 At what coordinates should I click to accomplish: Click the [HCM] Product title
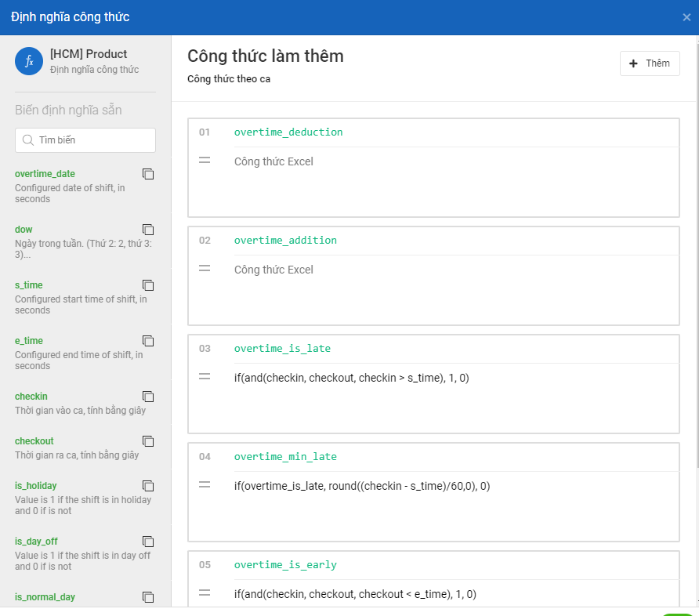(89, 54)
